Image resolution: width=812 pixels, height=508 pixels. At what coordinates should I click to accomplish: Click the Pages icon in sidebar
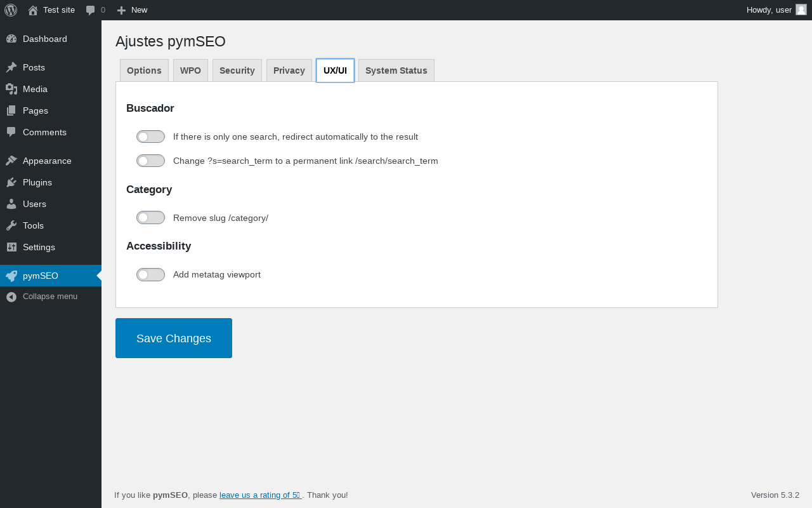[x=11, y=110]
